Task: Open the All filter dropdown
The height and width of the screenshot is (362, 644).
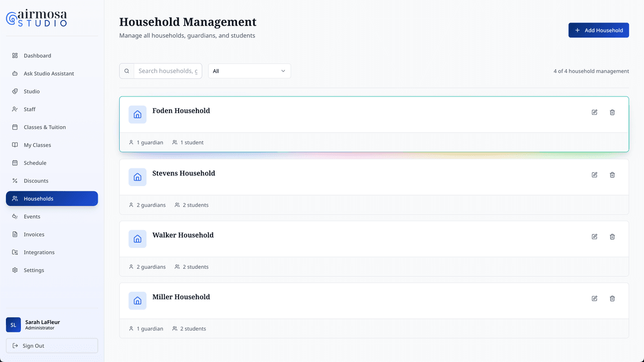Action: point(249,70)
